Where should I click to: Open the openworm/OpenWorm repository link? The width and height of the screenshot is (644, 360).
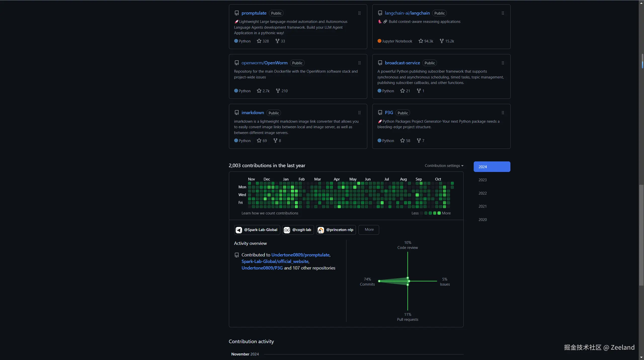pos(264,63)
